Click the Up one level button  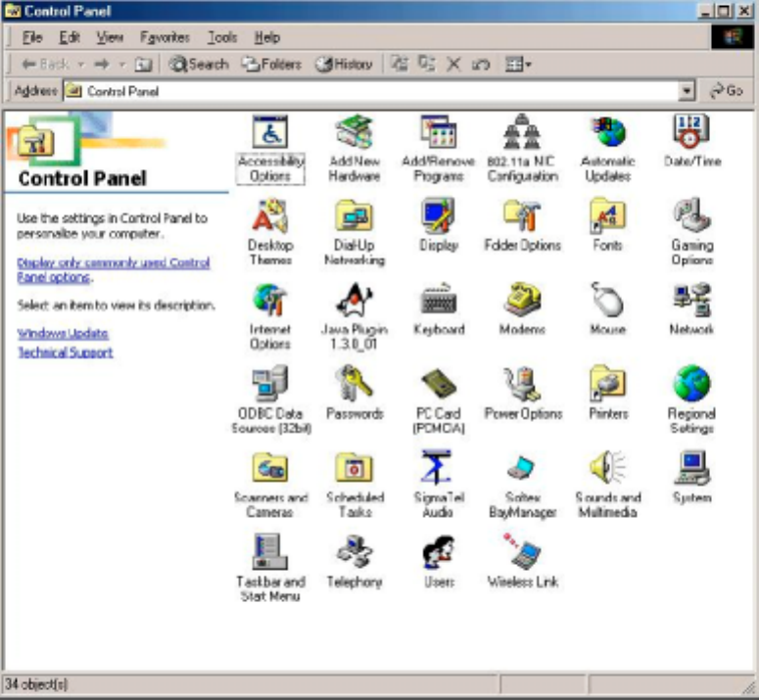(x=143, y=64)
